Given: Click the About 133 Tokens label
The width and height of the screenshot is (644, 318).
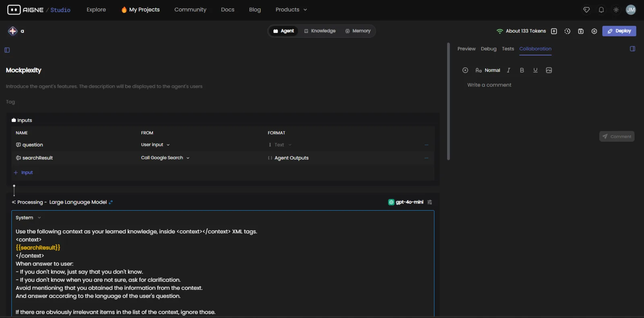Looking at the screenshot, I should (526, 31).
